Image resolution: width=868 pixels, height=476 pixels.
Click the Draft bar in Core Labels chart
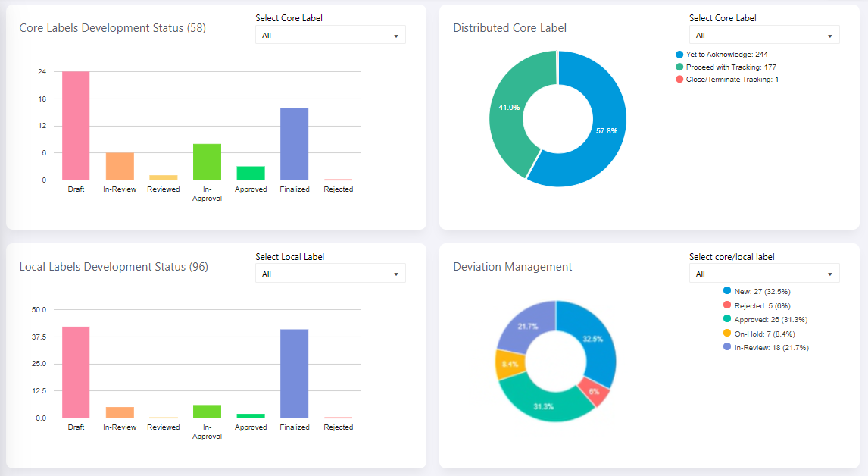76,126
